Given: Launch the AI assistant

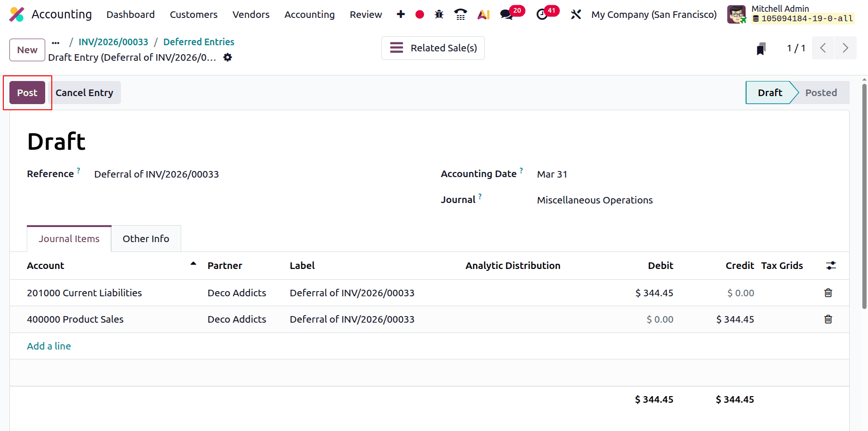Looking at the screenshot, I should tap(483, 14).
